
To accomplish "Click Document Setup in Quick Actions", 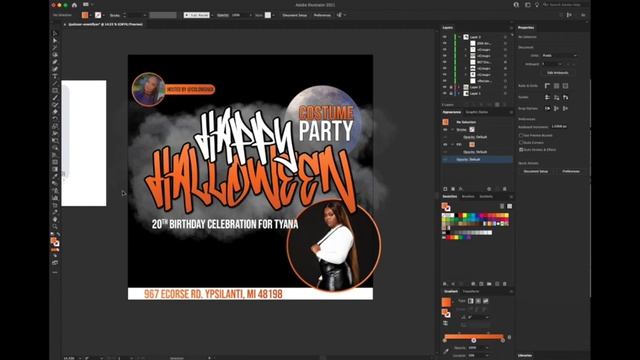I will click(536, 171).
